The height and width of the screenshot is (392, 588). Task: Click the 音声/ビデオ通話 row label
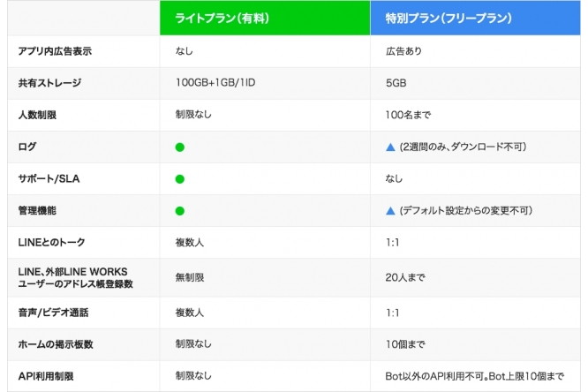[53, 313]
